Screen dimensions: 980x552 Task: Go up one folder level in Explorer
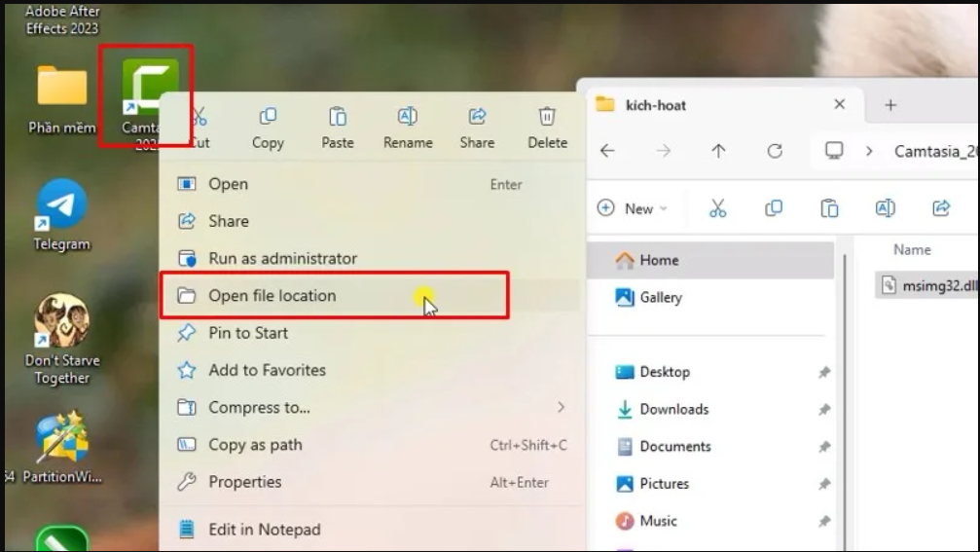pyautogui.click(x=718, y=151)
